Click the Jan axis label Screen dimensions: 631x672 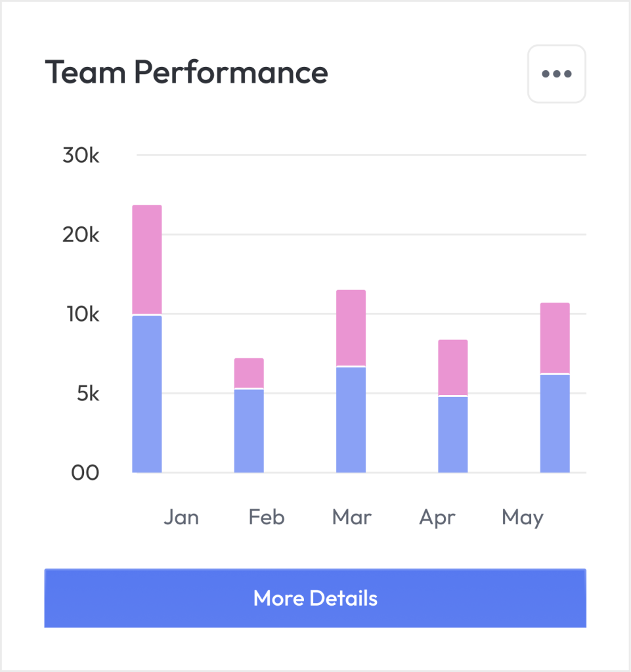[x=181, y=517]
